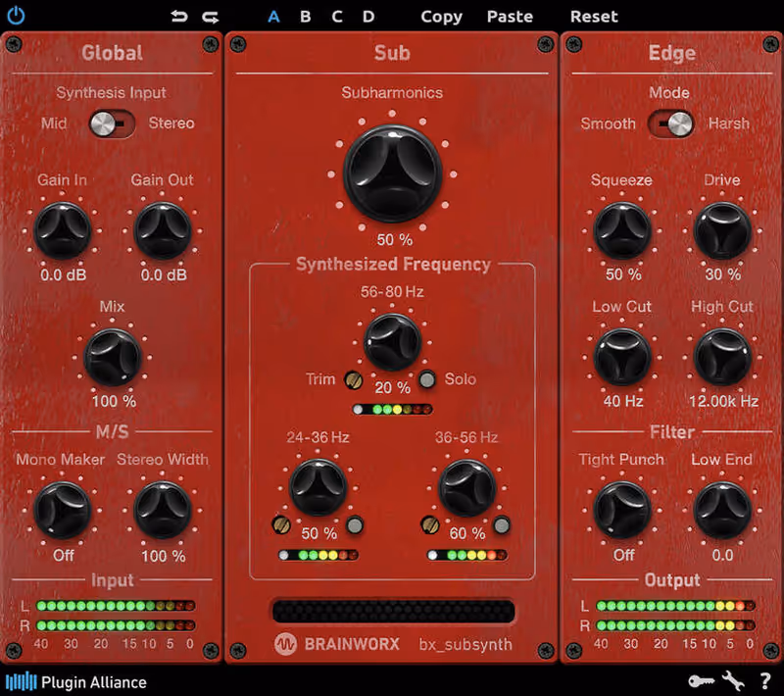Click the Drive 30 % value

pyautogui.click(x=723, y=274)
